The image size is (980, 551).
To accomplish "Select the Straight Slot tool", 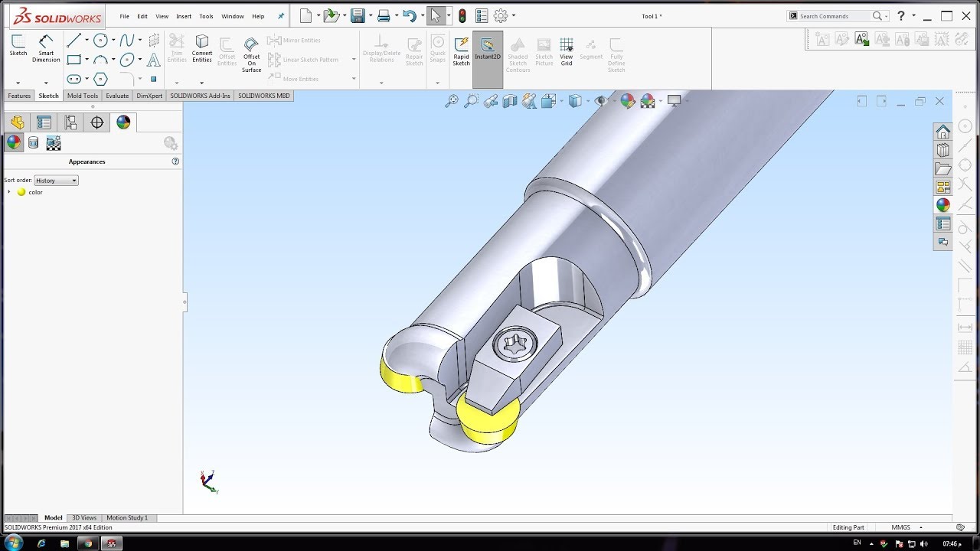I will [x=74, y=79].
